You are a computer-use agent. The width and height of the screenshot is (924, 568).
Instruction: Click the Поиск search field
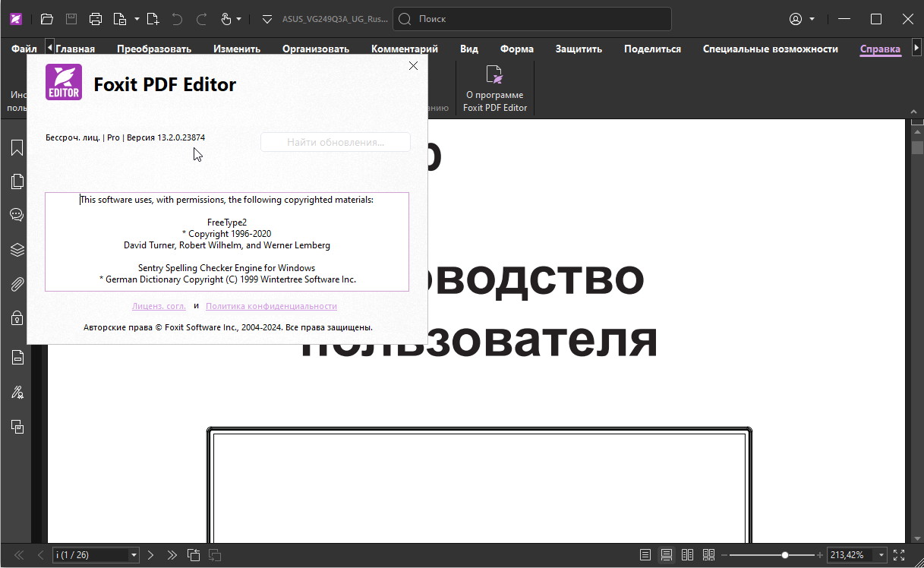pos(532,19)
